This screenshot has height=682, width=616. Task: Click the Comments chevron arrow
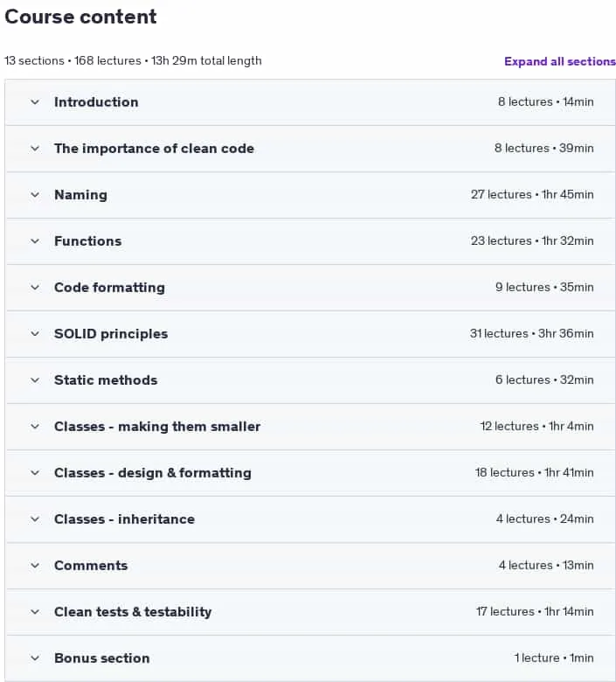click(35, 566)
